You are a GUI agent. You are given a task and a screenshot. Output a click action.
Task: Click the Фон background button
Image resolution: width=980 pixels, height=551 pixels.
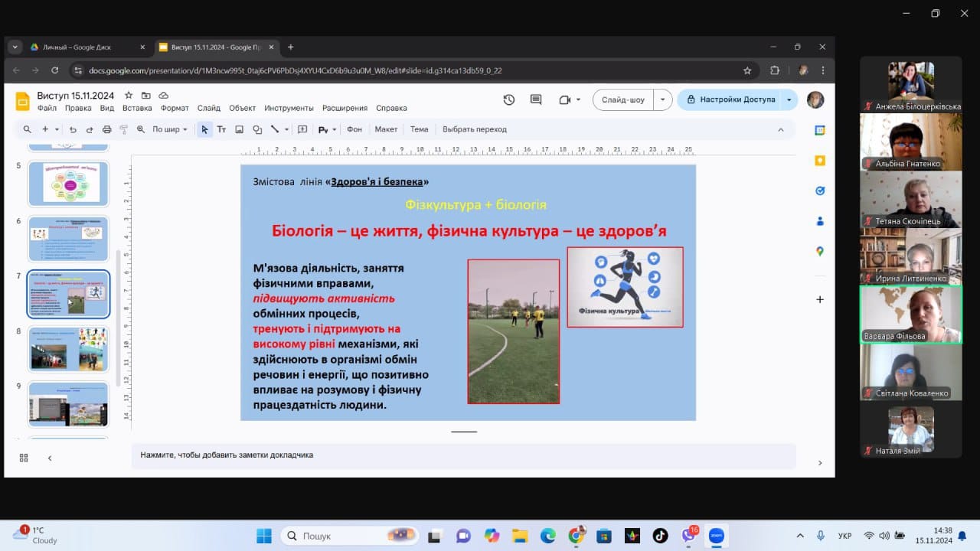click(x=354, y=129)
